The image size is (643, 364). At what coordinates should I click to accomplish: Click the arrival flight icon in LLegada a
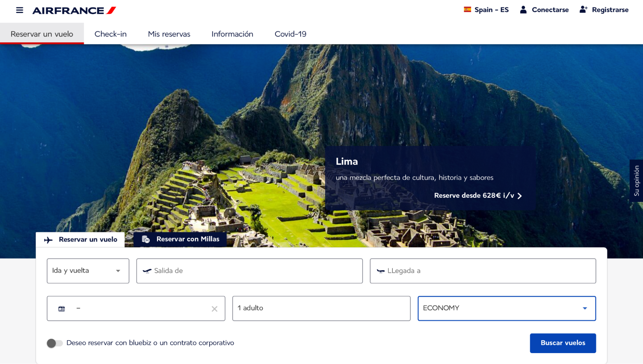coord(380,270)
